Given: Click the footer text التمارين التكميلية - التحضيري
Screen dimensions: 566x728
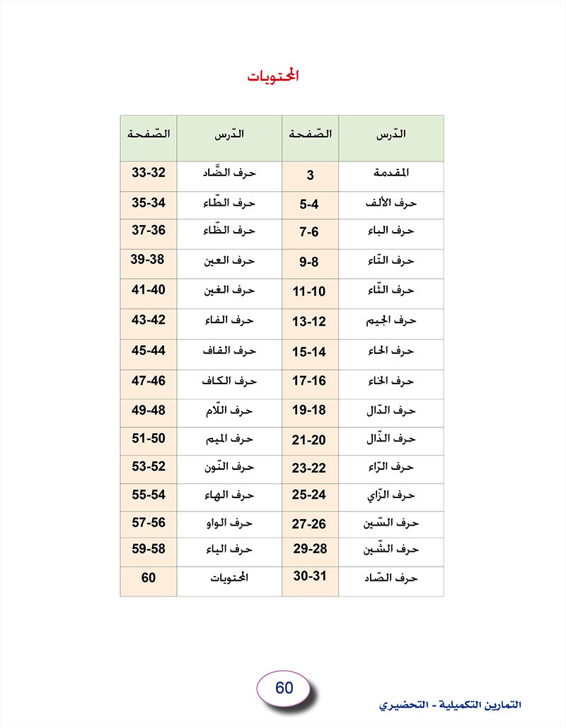Looking at the screenshot, I should tap(450, 705).
